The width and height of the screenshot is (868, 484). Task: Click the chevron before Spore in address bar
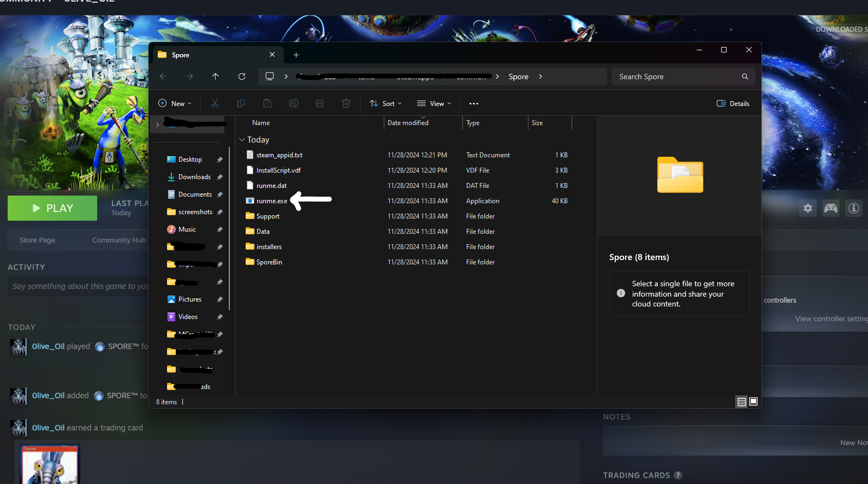point(497,76)
